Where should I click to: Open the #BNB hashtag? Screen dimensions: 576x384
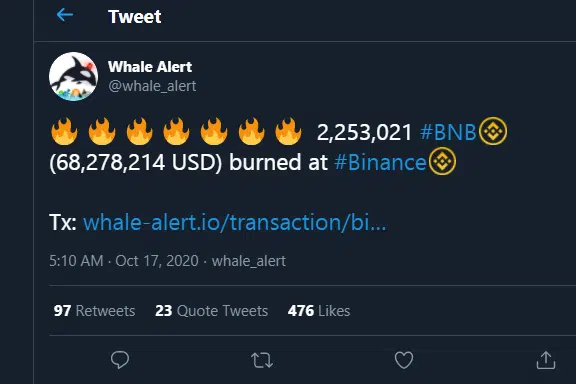pos(448,132)
